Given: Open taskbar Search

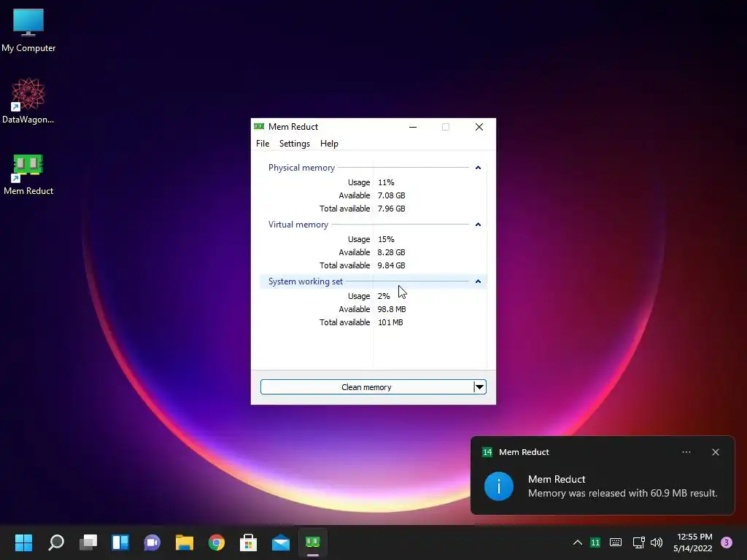Looking at the screenshot, I should [55, 542].
